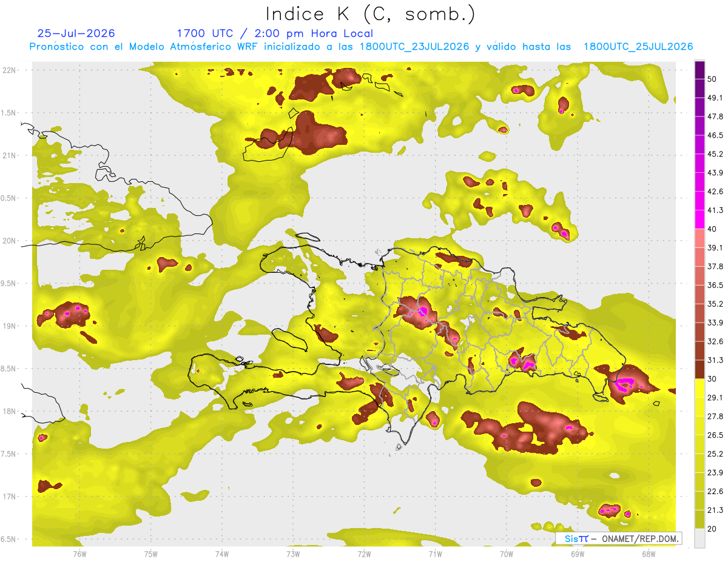Pick the bright yellow legend swatch between 29.1 and 30

(x=699, y=388)
